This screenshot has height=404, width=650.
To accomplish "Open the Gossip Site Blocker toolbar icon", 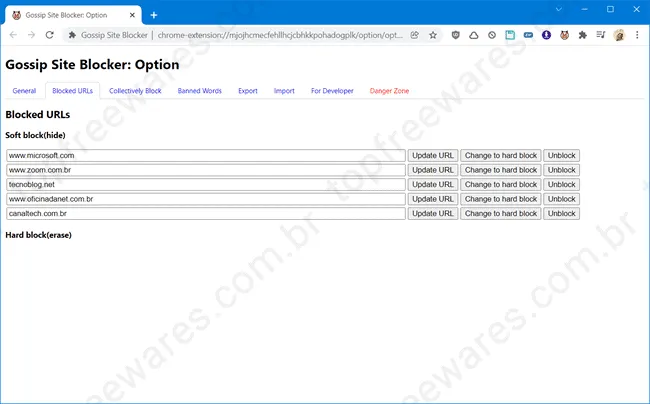I will [x=564, y=35].
